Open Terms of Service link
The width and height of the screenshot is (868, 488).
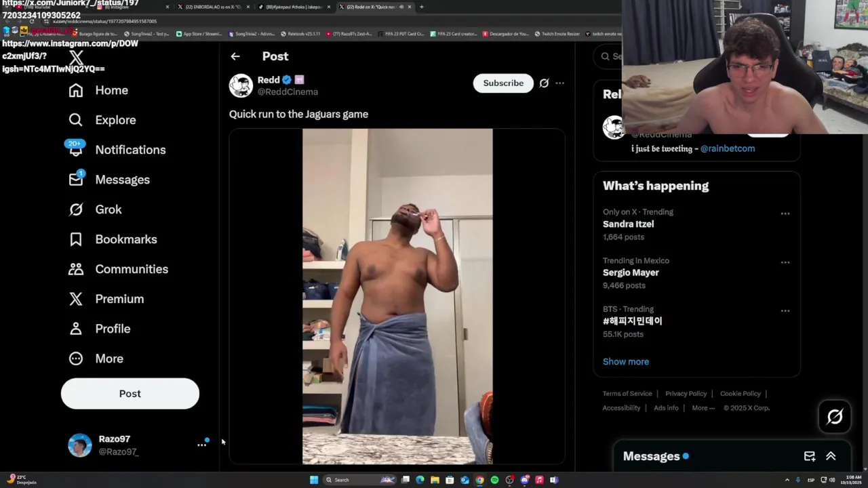pyautogui.click(x=627, y=394)
